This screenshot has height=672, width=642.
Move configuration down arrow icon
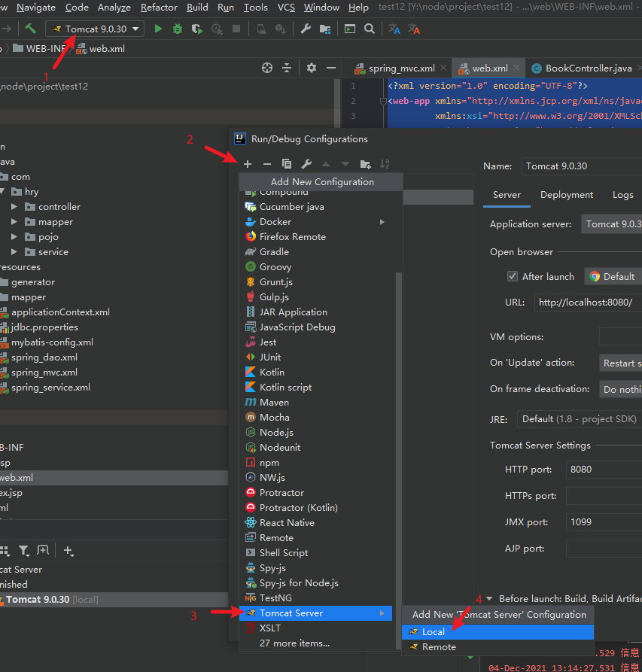tap(345, 164)
